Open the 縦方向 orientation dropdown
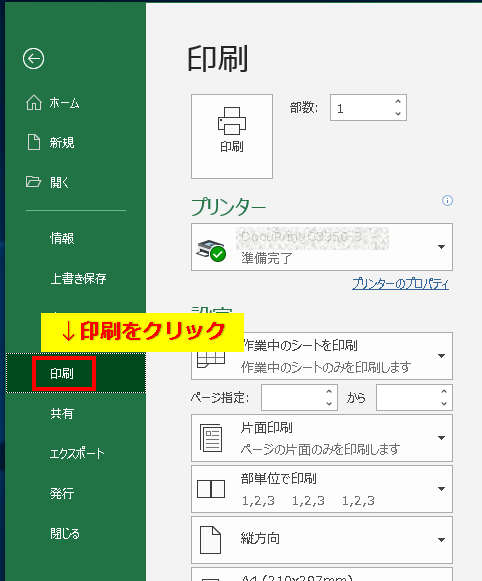Screen dimensions: 482x581 [x=322, y=540]
